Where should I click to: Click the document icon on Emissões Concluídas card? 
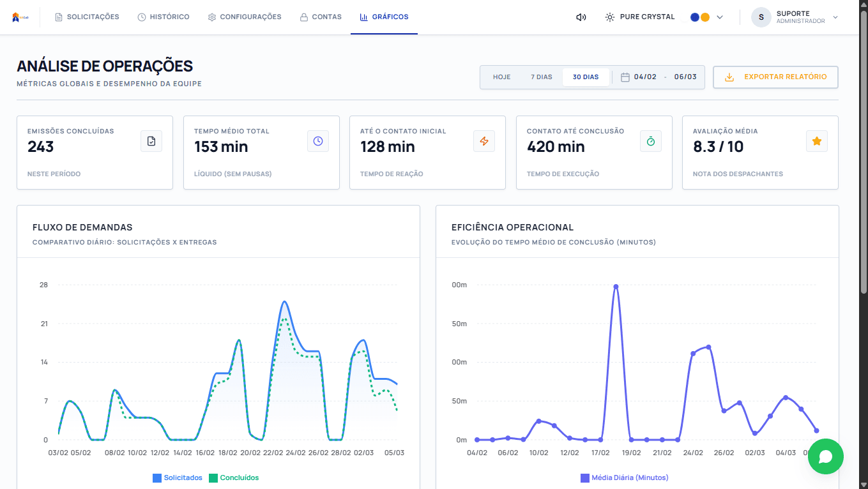(151, 141)
